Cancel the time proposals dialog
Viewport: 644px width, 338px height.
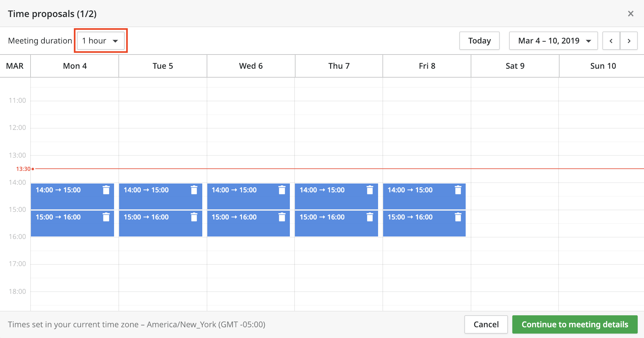point(486,324)
